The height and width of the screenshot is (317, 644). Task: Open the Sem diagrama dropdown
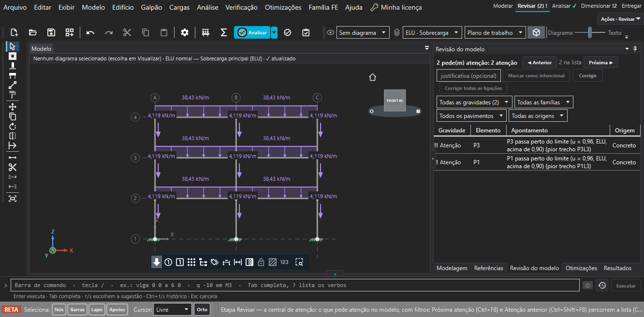coord(363,33)
